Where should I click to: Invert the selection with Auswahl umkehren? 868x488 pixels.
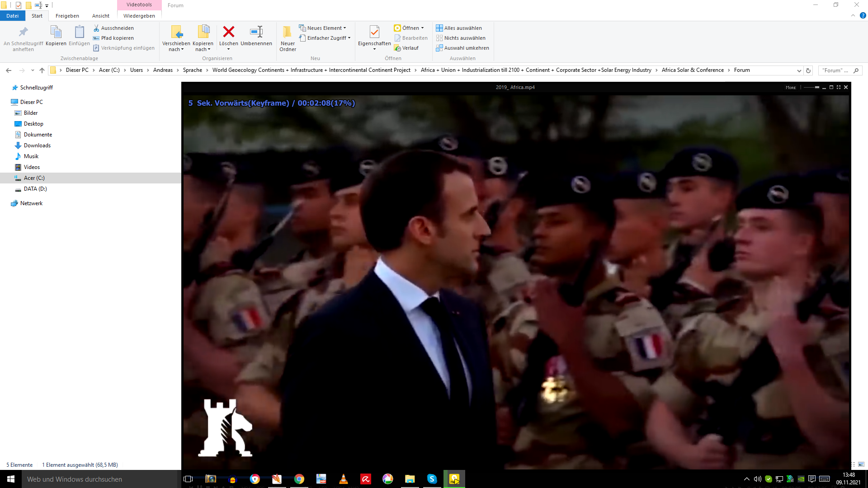click(x=462, y=48)
